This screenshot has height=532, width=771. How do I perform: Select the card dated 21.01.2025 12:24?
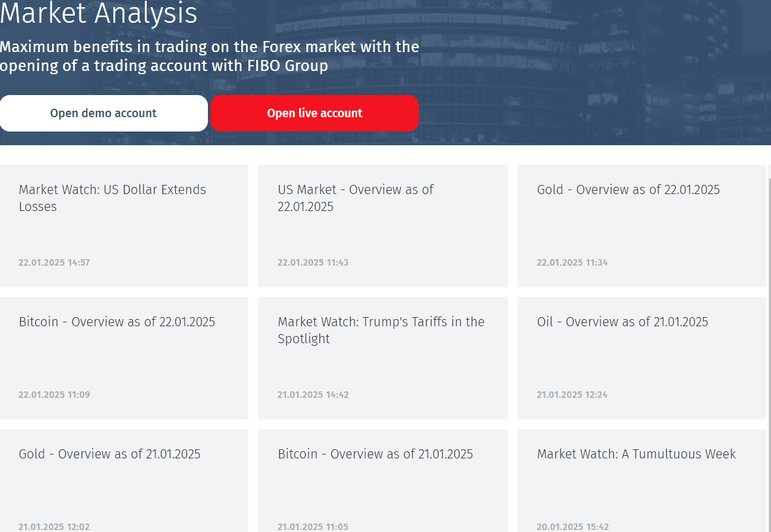(572, 395)
